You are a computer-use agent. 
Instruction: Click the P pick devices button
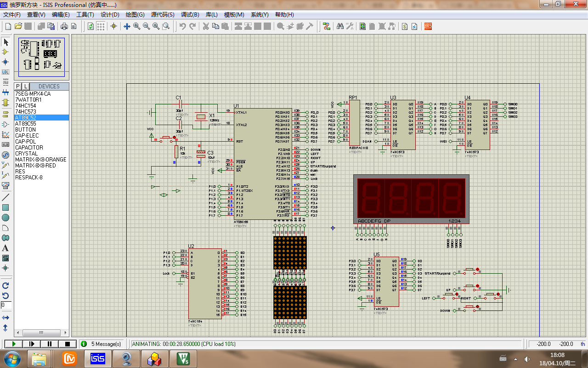pyautogui.click(x=18, y=86)
